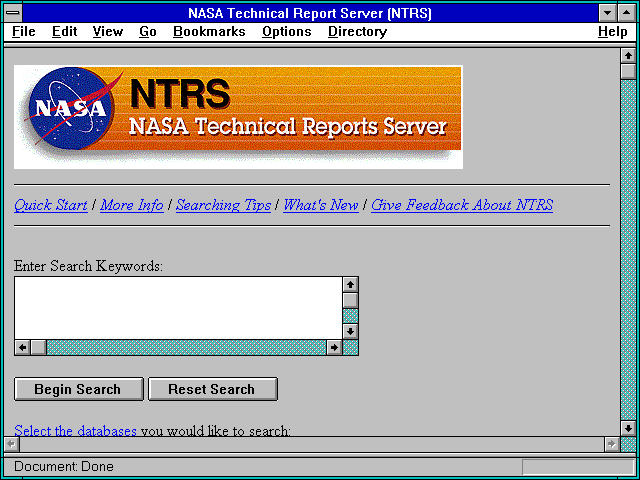Click the page scroll left arrow
This screenshot has height=480, width=640.
12,444
